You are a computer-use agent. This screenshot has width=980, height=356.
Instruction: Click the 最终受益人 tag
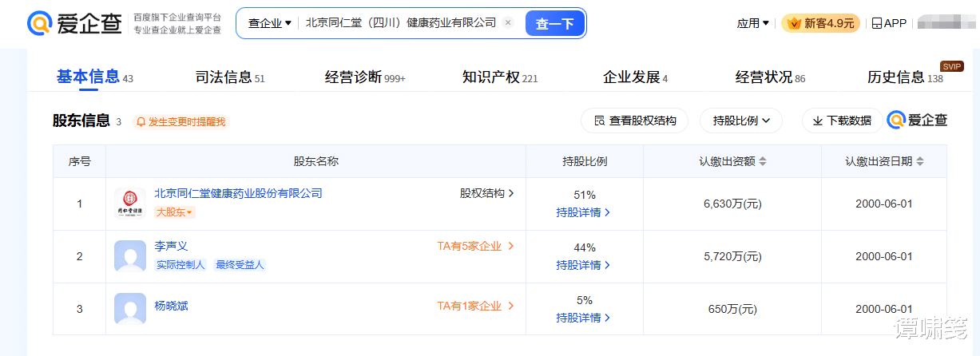click(x=239, y=265)
